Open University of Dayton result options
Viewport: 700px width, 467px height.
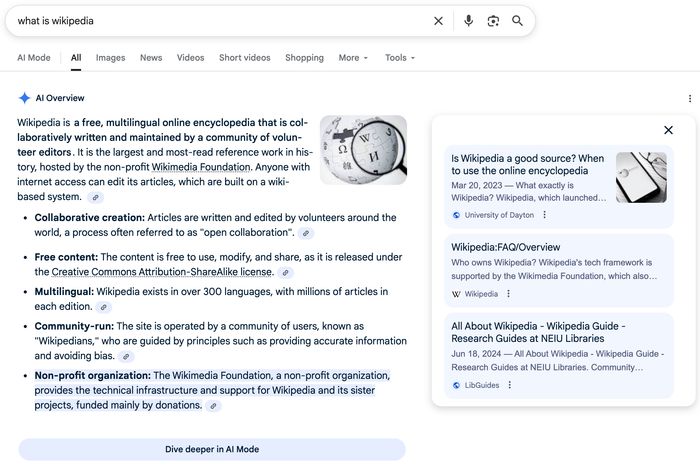tap(545, 215)
